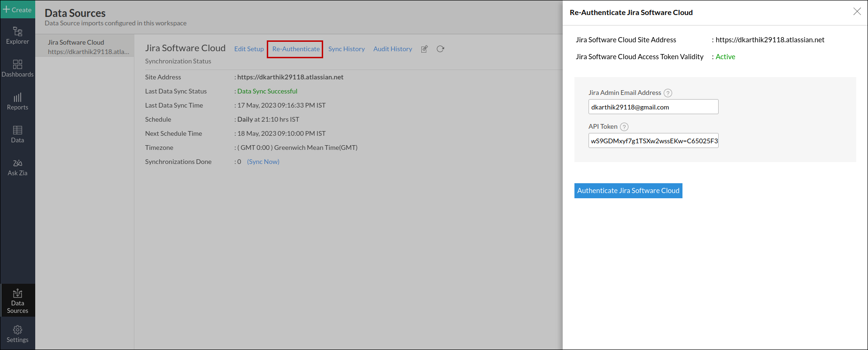Viewport: 868px width, 350px height.
Task: Click the Edit Setup link
Action: [249, 49]
